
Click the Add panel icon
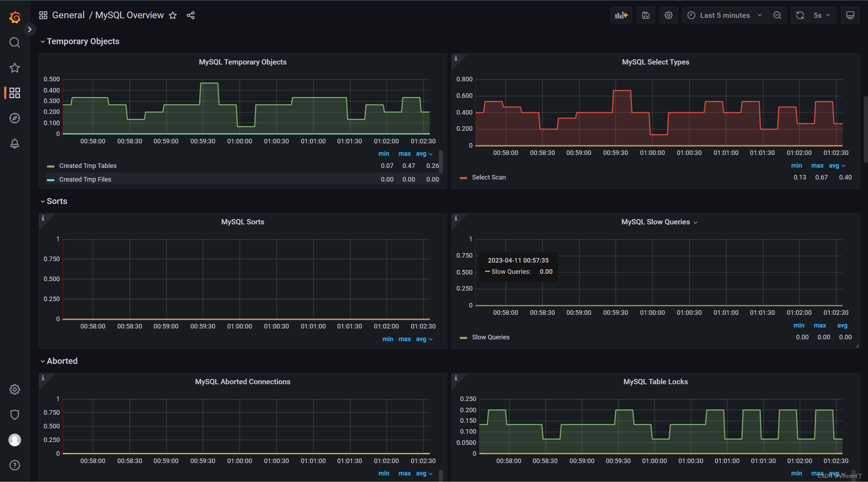[x=621, y=15]
